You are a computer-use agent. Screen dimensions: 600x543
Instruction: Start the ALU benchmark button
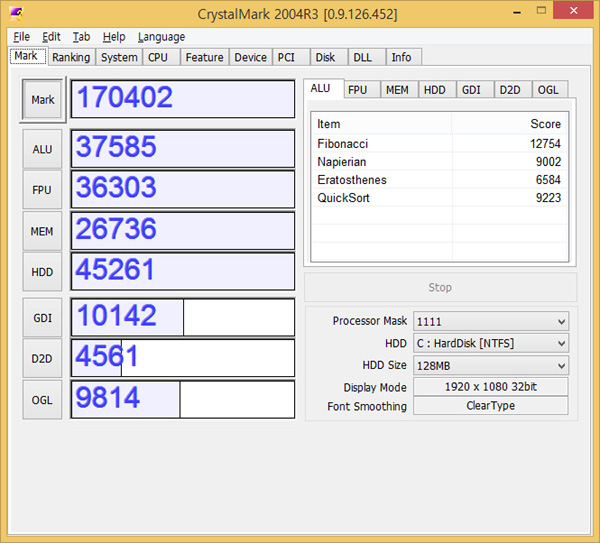click(43, 149)
